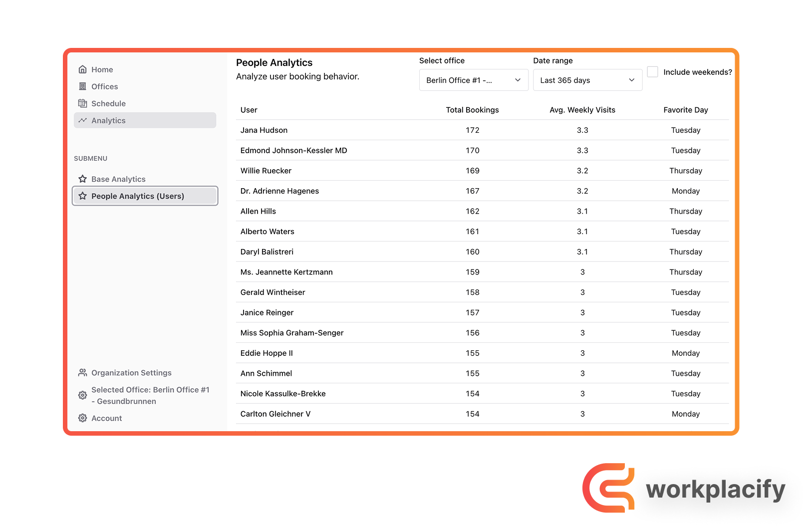Click the Account gear icon

[x=82, y=418]
